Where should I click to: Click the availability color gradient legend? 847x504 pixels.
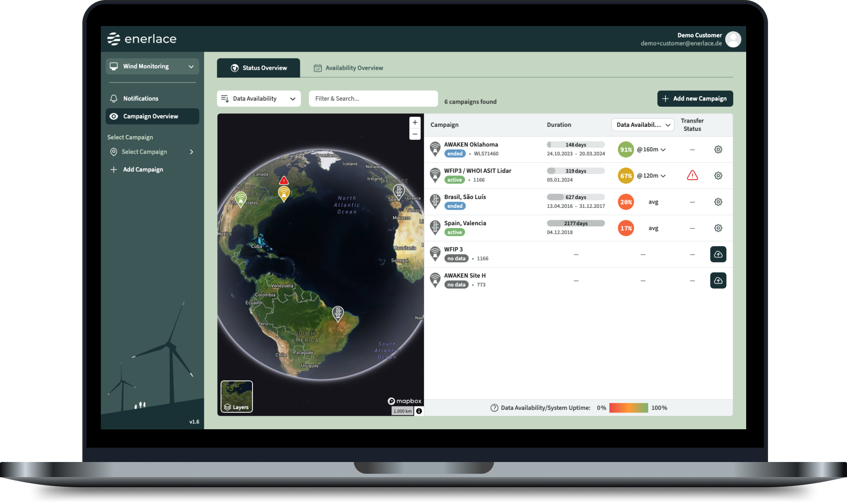pos(629,408)
